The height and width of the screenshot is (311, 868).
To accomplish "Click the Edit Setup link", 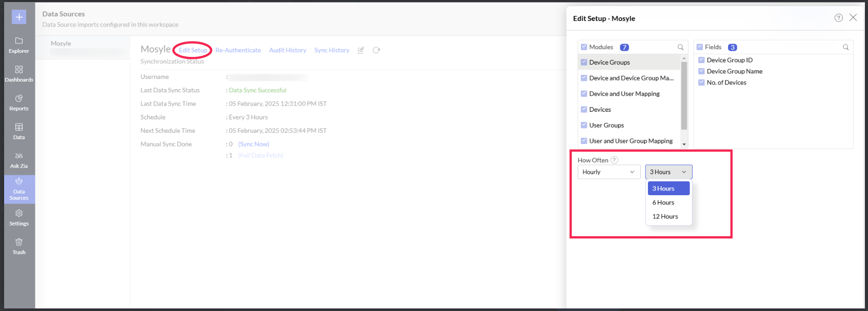I will point(193,50).
